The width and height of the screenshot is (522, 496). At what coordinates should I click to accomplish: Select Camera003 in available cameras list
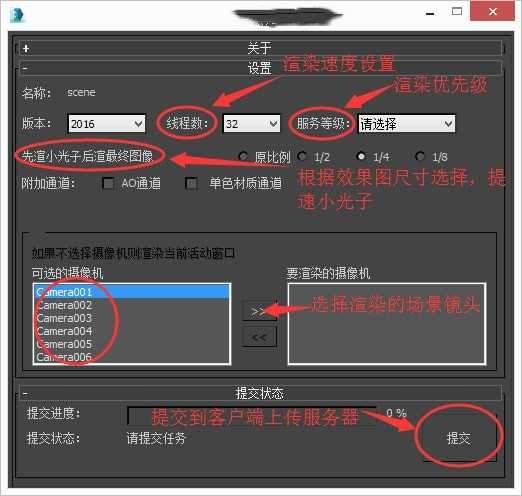coord(132,318)
